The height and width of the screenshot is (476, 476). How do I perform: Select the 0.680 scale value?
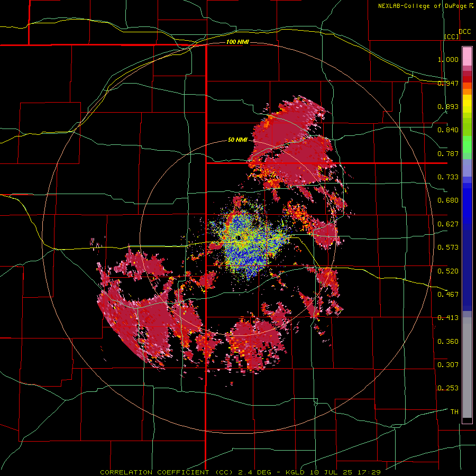pos(448,200)
